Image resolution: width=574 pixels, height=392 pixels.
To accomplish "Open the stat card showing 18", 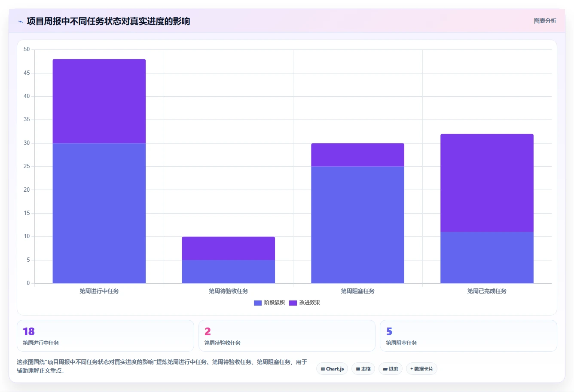I will click(105, 336).
